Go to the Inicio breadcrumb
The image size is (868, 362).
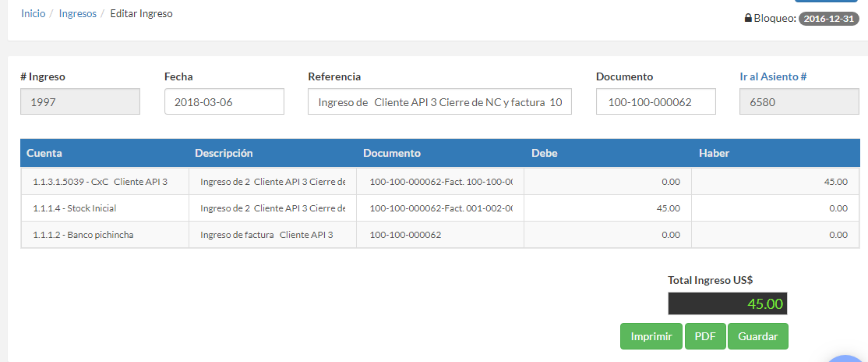tap(33, 14)
